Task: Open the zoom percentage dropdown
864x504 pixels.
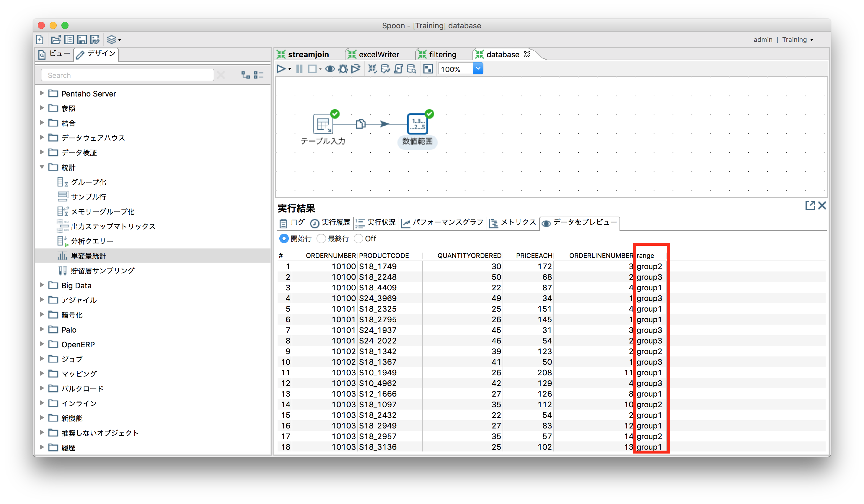Action: pos(478,68)
